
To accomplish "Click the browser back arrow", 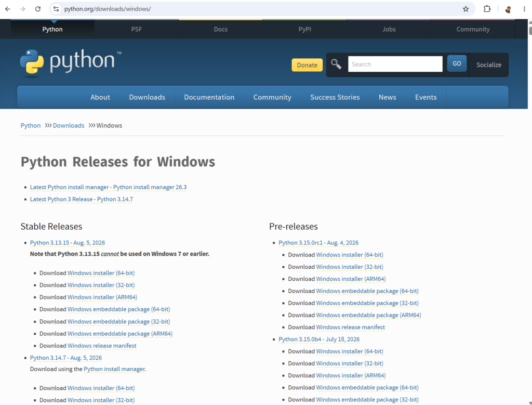I will (x=7, y=9).
